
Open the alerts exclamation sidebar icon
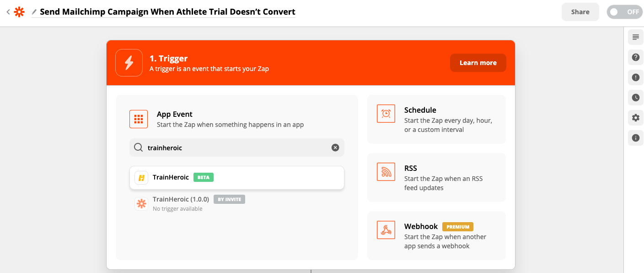point(635,77)
